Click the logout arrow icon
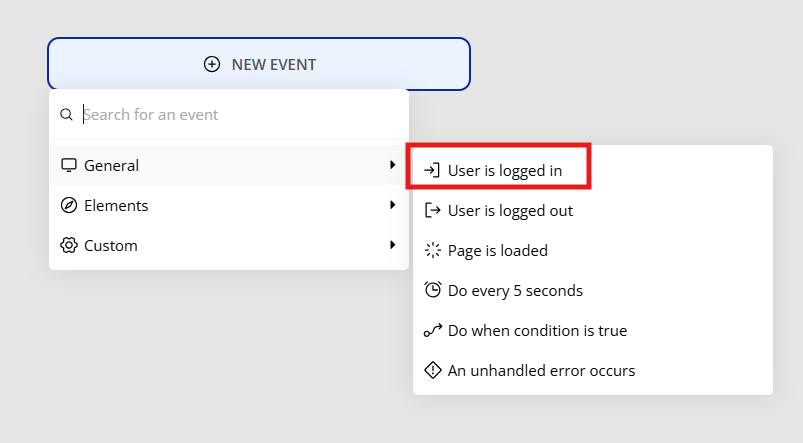 [432, 210]
